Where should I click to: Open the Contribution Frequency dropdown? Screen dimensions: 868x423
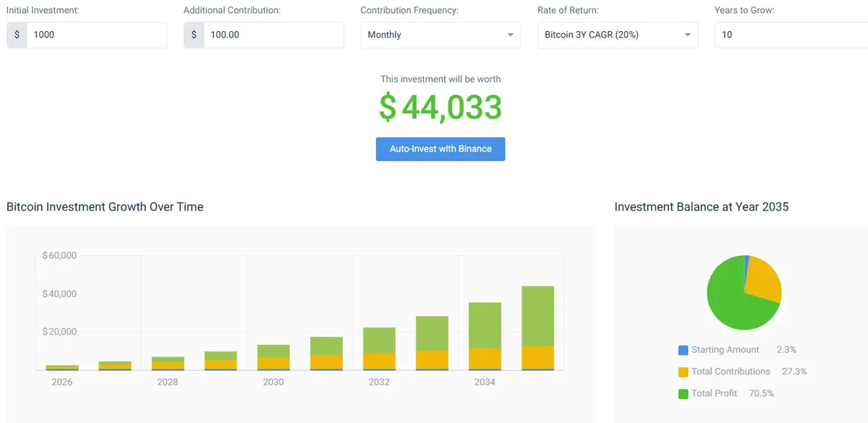click(x=441, y=35)
